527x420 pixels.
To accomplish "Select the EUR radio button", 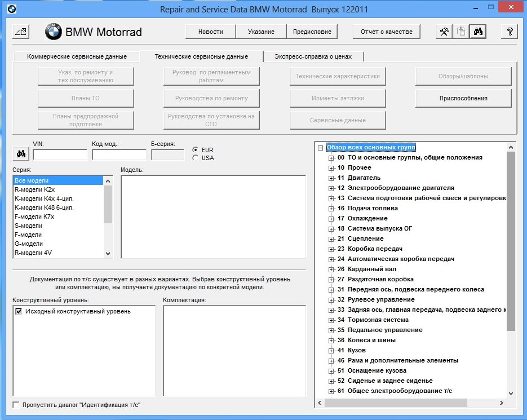I will 196,150.
